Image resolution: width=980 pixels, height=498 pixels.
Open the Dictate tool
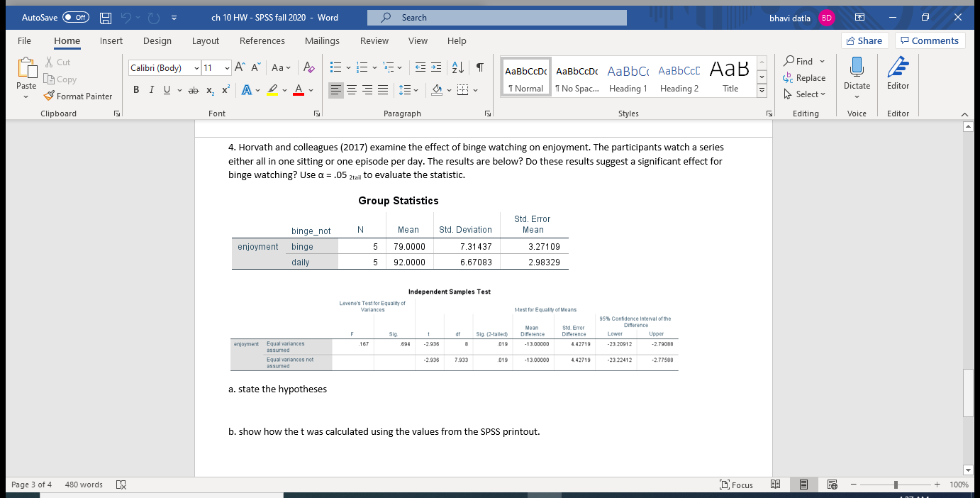coord(857,74)
